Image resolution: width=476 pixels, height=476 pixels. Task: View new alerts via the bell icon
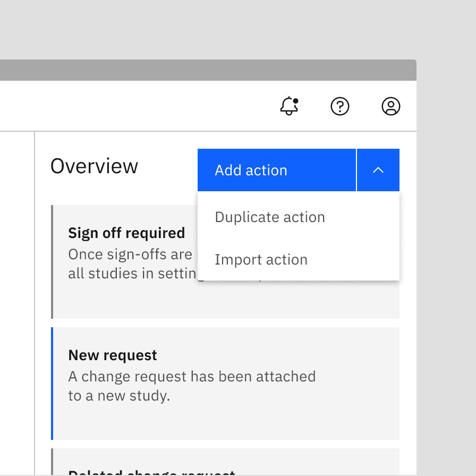(x=289, y=107)
